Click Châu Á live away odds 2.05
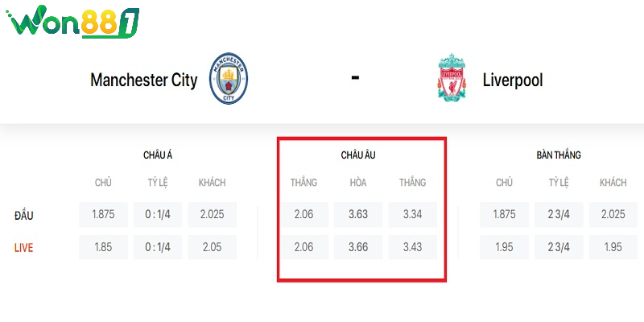Screen dimensions: 644x322 [x=213, y=247]
